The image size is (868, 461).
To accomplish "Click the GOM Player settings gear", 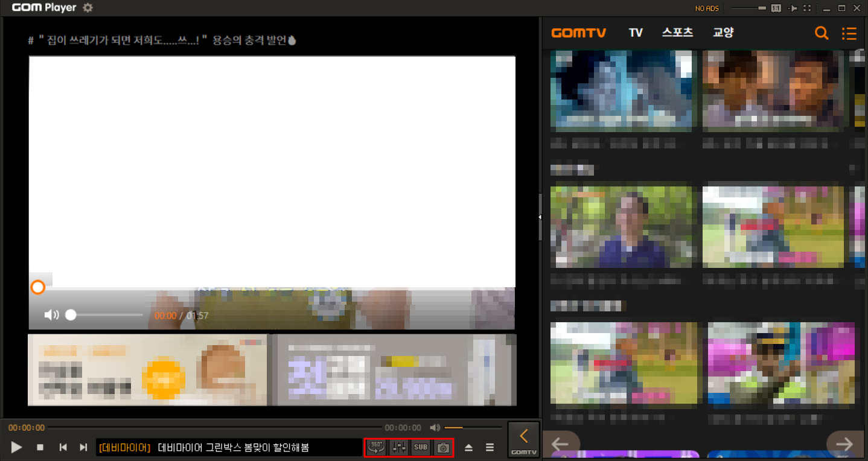I will pos(88,8).
